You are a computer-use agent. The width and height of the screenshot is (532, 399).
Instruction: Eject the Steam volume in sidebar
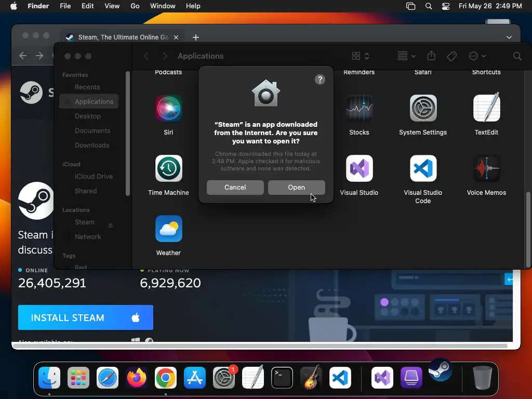pyautogui.click(x=110, y=225)
